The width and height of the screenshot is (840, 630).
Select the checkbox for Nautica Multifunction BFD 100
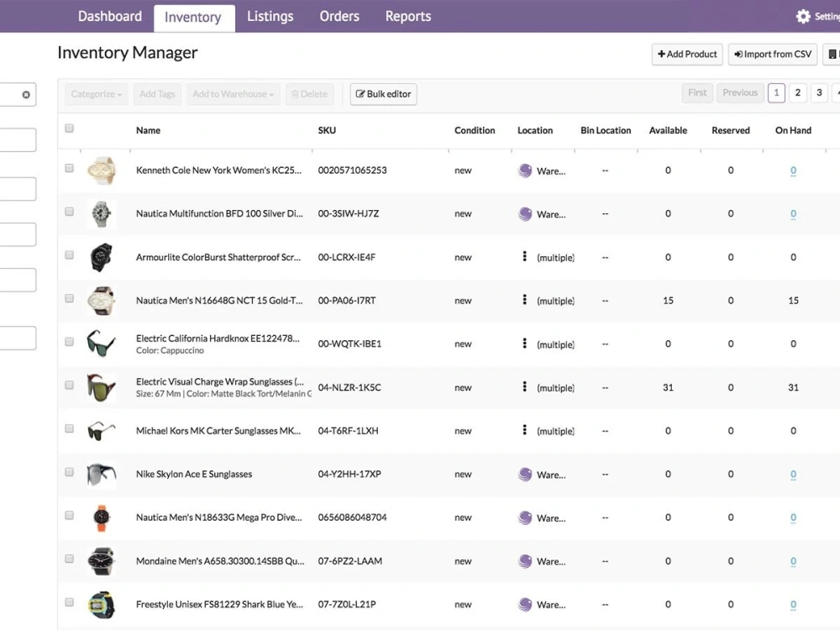[x=69, y=212]
